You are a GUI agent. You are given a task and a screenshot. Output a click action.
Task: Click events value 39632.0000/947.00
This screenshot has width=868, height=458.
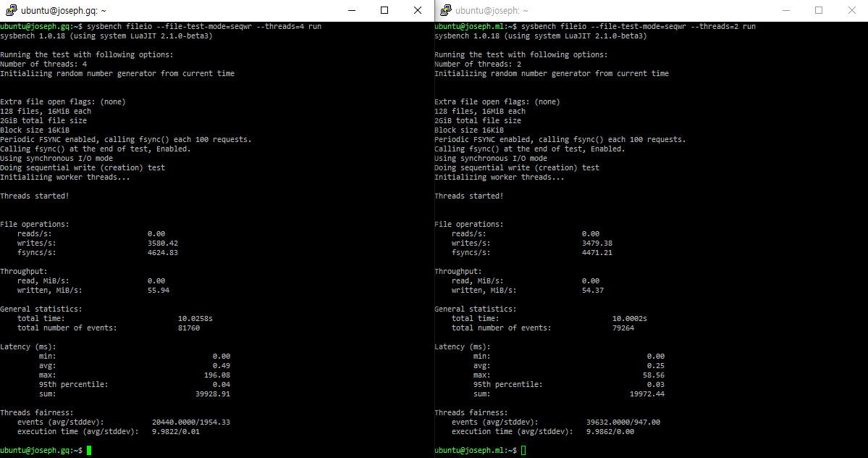623,422
